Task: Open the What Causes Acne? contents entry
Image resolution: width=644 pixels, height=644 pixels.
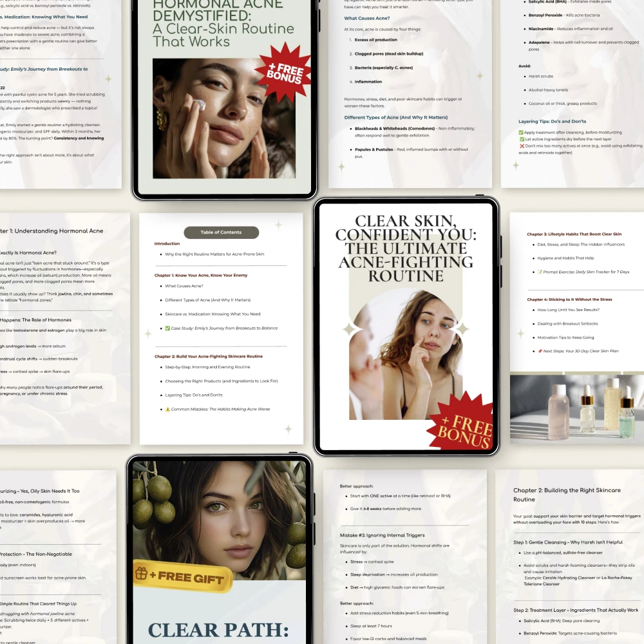Action: (184, 286)
